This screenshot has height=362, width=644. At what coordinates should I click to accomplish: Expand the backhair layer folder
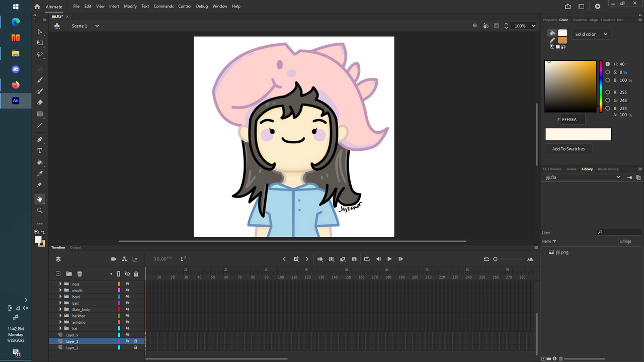coord(60,316)
